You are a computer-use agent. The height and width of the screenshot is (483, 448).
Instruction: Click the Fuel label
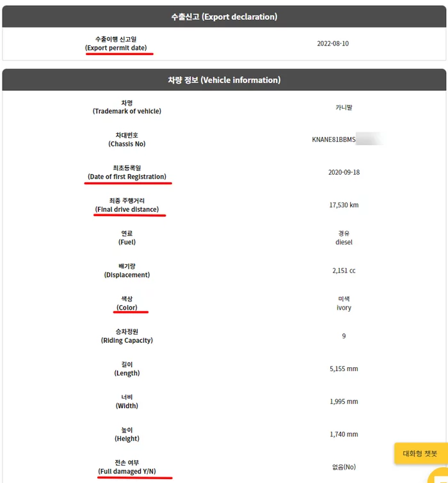pyautogui.click(x=127, y=242)
